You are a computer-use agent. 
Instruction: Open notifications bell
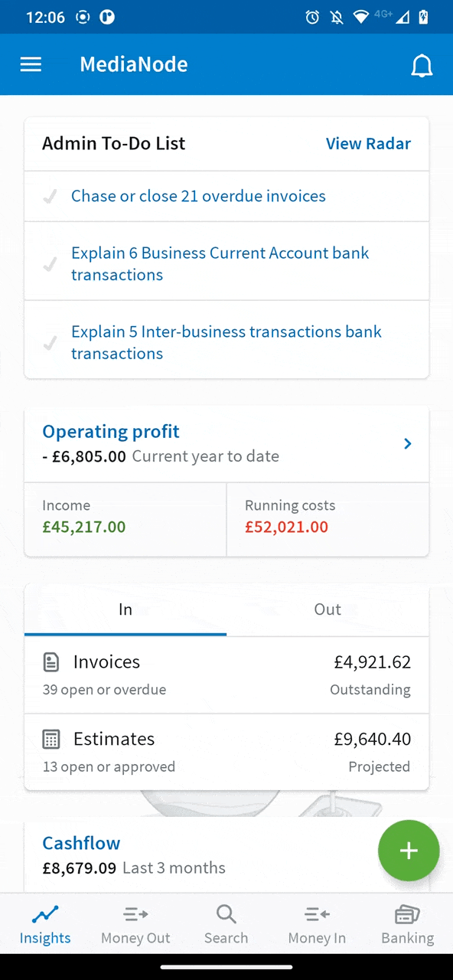422,66
